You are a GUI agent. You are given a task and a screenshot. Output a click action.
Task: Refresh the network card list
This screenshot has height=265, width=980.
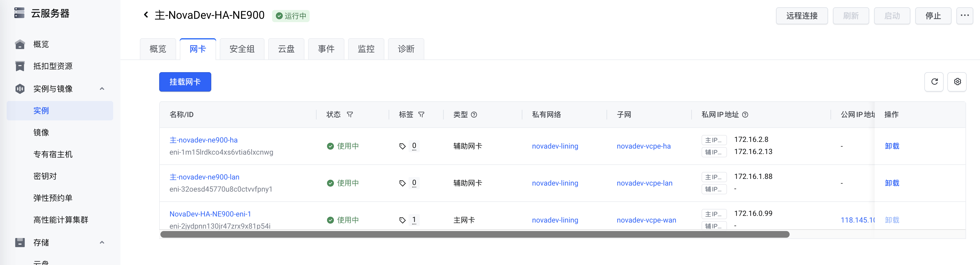[x=934, y=82]
